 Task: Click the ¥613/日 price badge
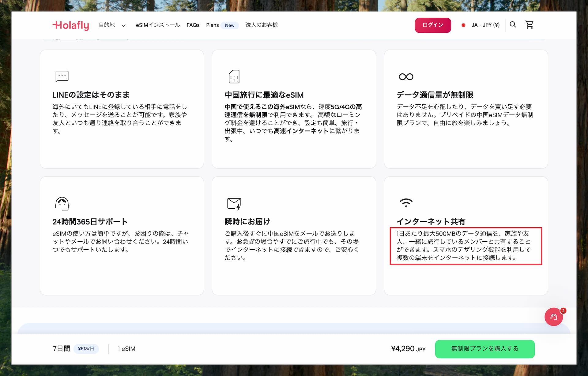(x=86, y=349)
